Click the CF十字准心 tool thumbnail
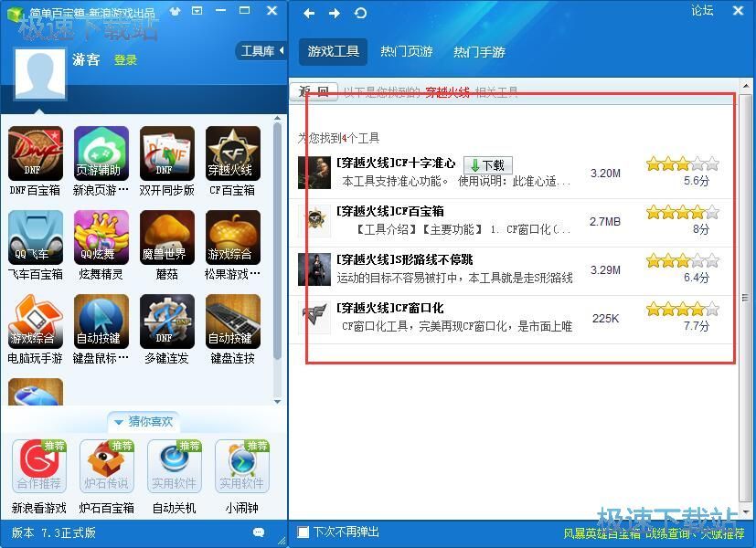 (x=314, y=173)
